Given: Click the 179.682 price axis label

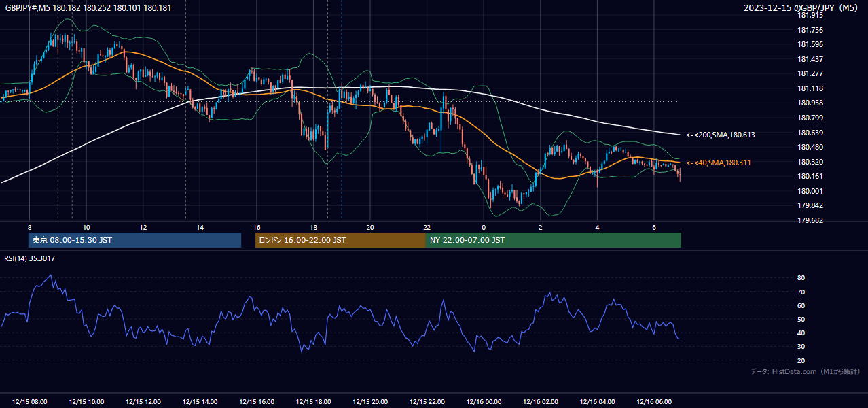Looking at the screenshot, I should point(810,220).
